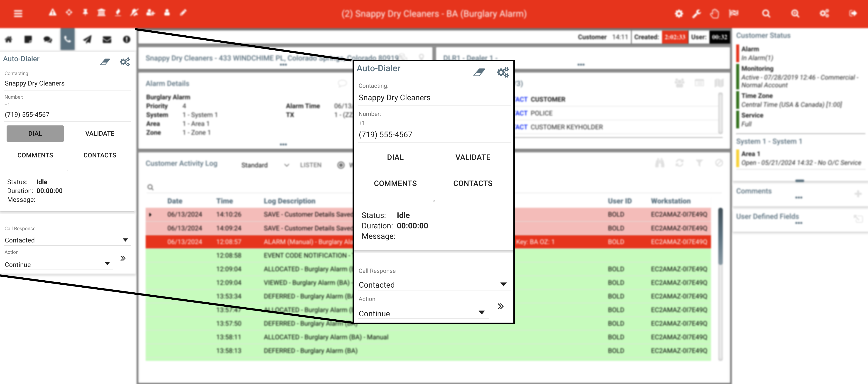Click VALIDATE in the left sidebar Auto-Dialer
This screenshot has width=868, height=384.
coord(100,133)
